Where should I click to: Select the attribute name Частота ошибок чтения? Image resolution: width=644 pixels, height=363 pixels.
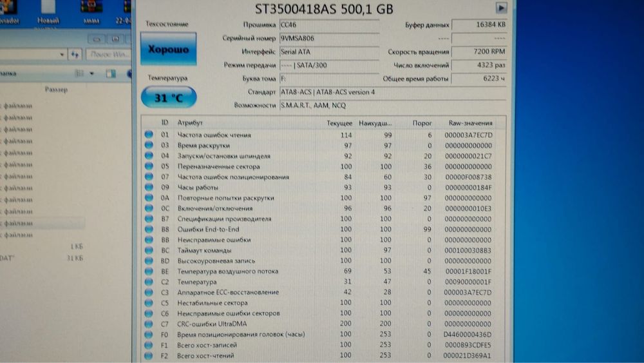214,135
